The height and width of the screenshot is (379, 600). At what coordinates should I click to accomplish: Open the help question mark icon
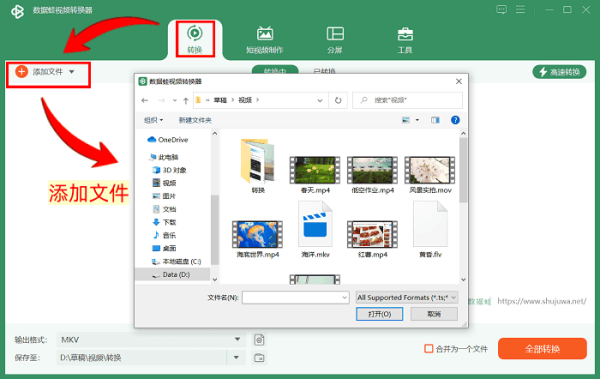455,120
